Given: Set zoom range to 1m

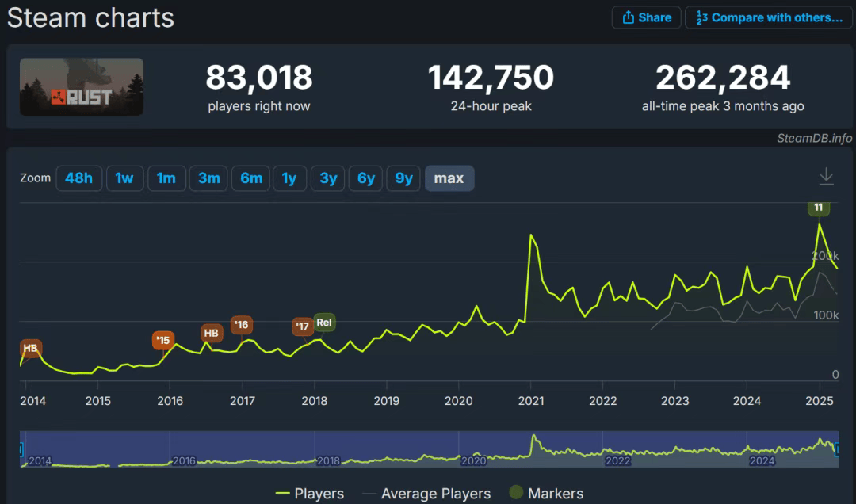Looking at the screenshot, I should tap(166, 178).
